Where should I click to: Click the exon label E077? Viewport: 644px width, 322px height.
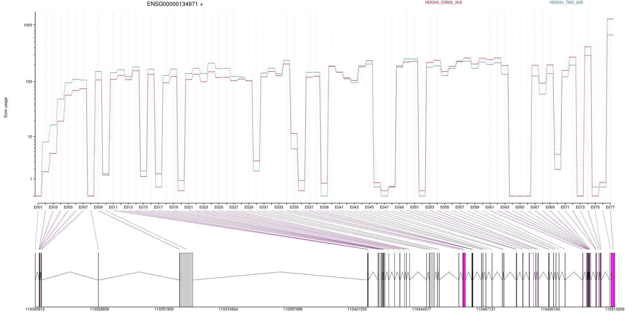click(x=610, y=207)
